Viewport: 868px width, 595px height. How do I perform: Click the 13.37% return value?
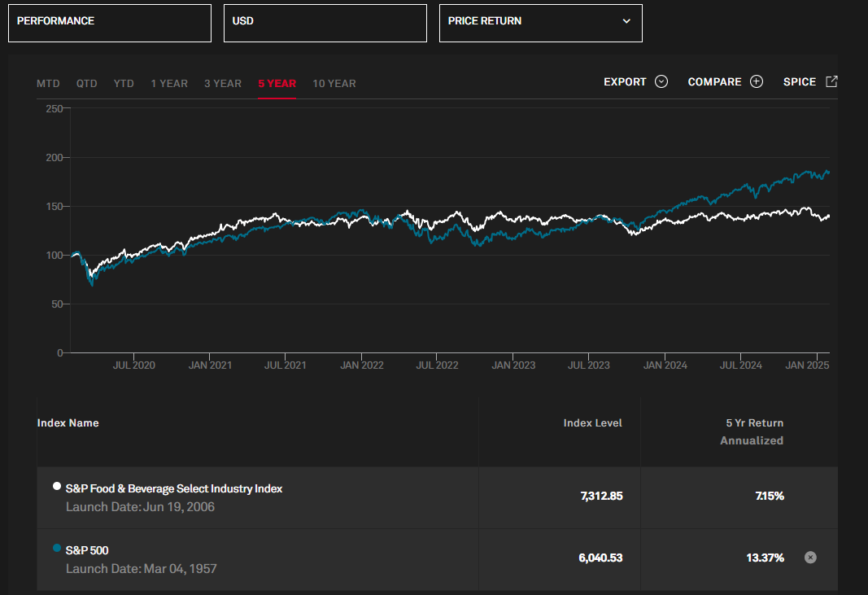(x=765, y=558)
